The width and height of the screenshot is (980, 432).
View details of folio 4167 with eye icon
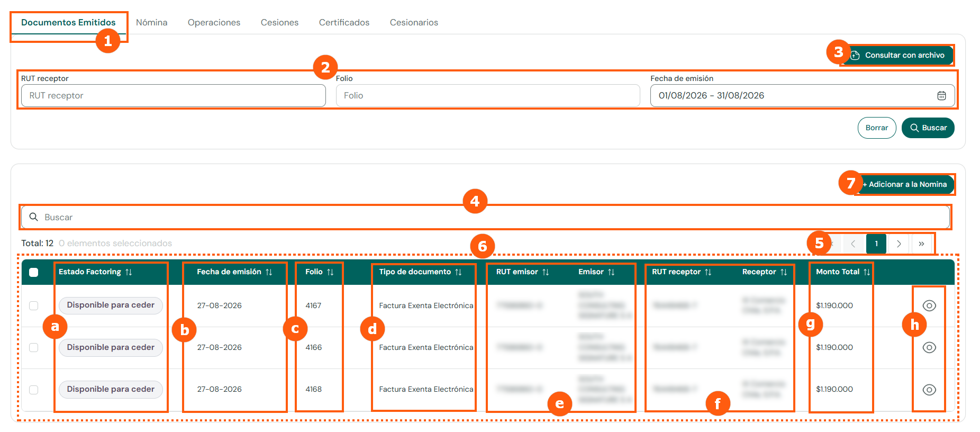[929, 305]
